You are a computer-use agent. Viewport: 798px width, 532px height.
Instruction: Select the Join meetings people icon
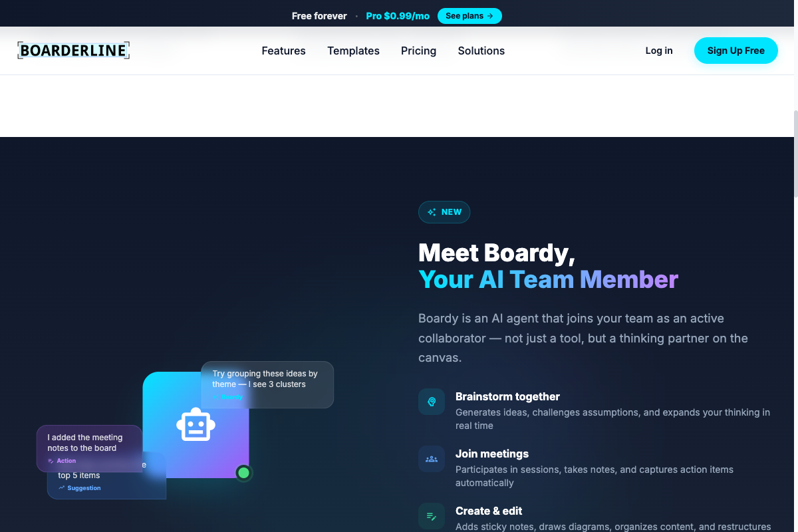click(x=431, y=459)
